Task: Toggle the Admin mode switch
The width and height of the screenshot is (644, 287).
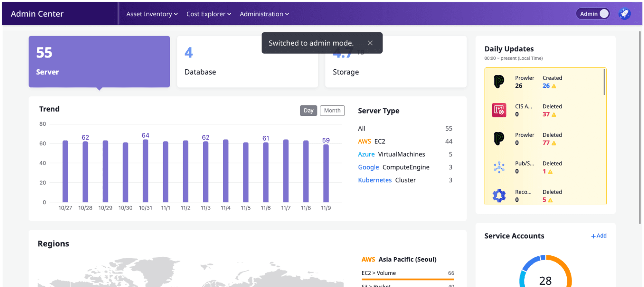Action: pyautogui.click(x=592, y=14)
